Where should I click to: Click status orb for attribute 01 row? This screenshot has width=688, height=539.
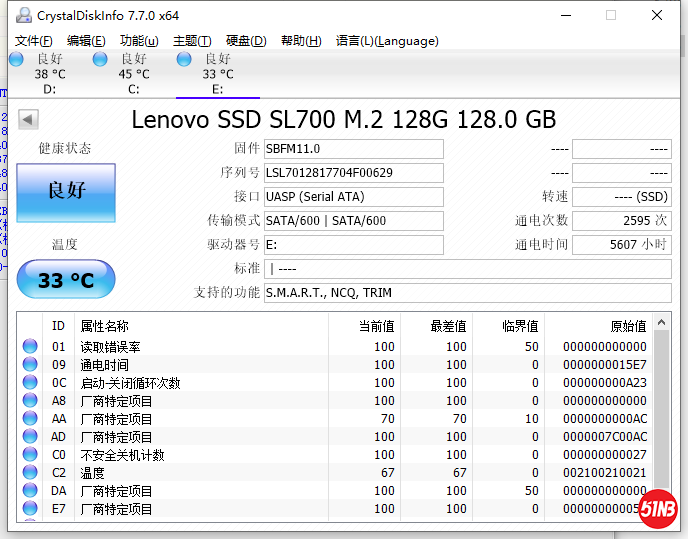30,347
